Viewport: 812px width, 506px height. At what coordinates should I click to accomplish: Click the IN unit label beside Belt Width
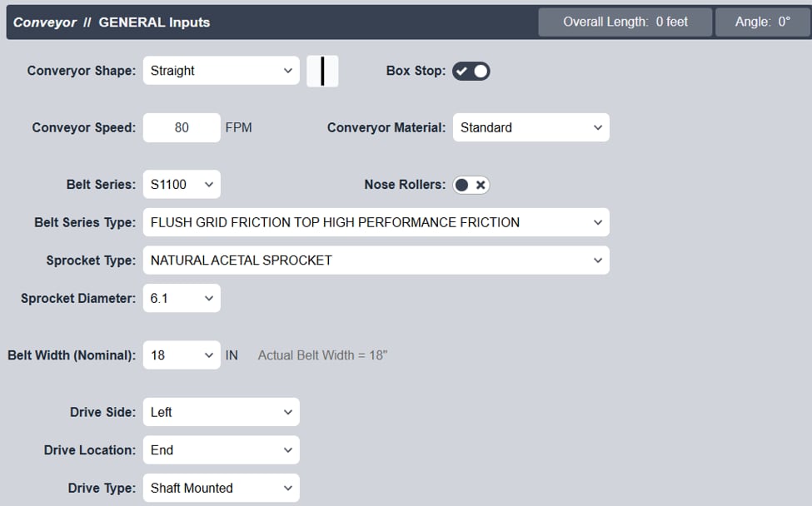[232, 355]
